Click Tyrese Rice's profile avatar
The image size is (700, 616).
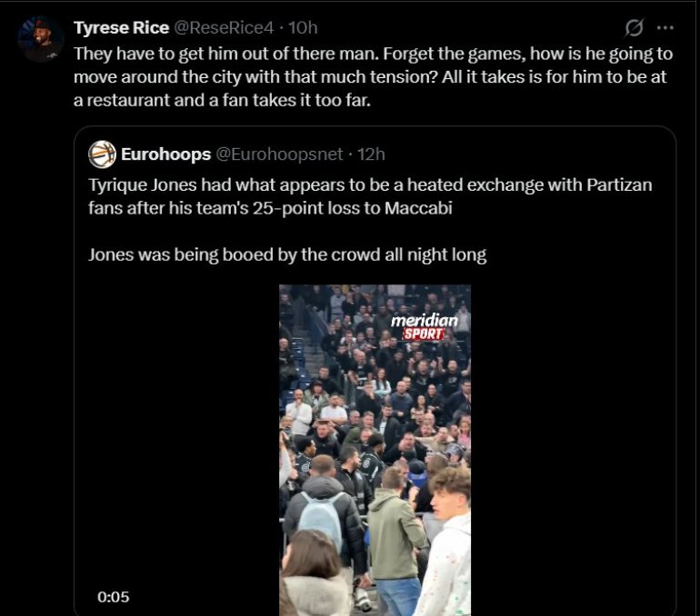[x=41, y=40]
